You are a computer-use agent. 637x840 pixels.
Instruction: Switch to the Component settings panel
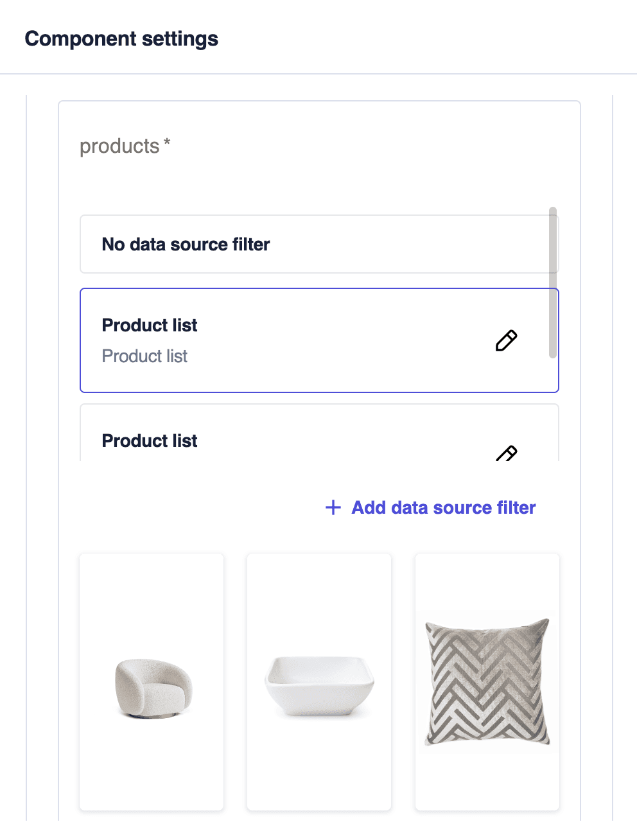(x=121, y=39)
